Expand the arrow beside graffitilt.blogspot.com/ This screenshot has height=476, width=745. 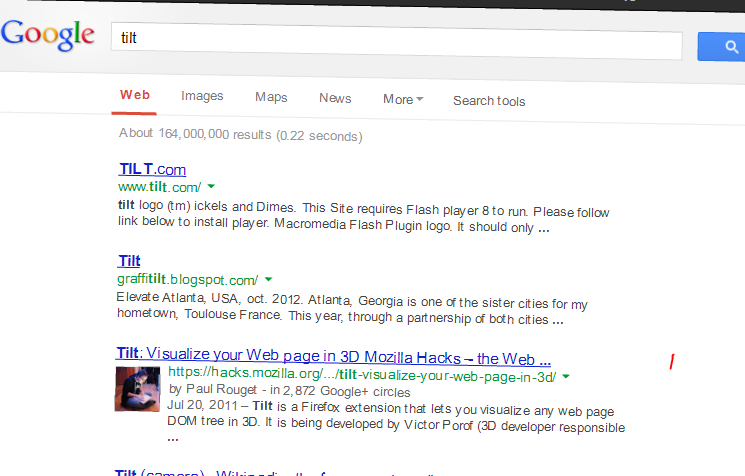pyautogui.click(x=269, y=280)
